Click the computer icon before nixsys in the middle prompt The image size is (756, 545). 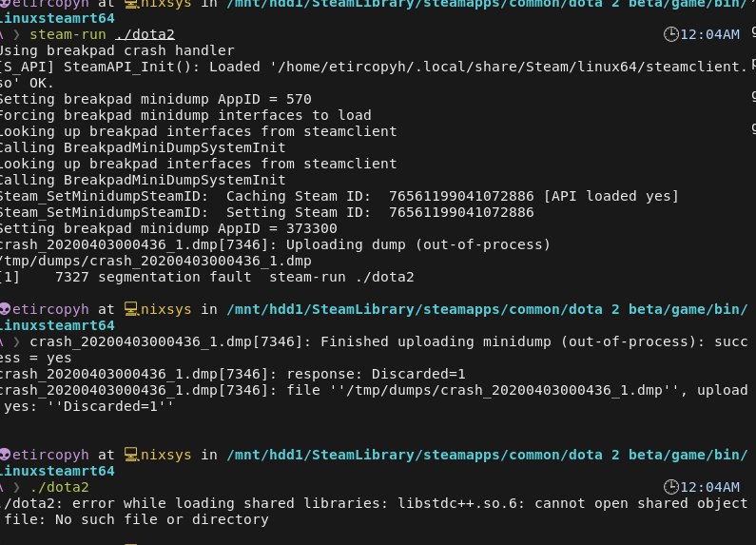[131, 309]
